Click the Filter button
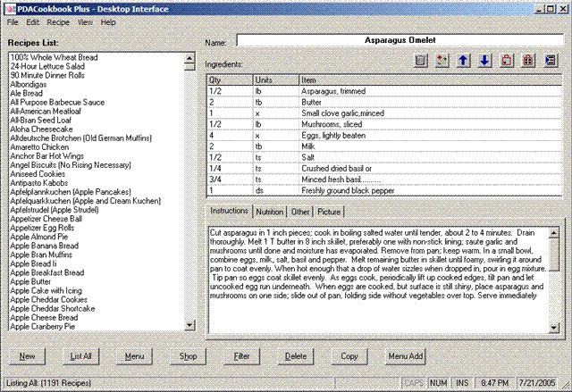This screenshot has height=392, width=572. (x=241, y=356)
